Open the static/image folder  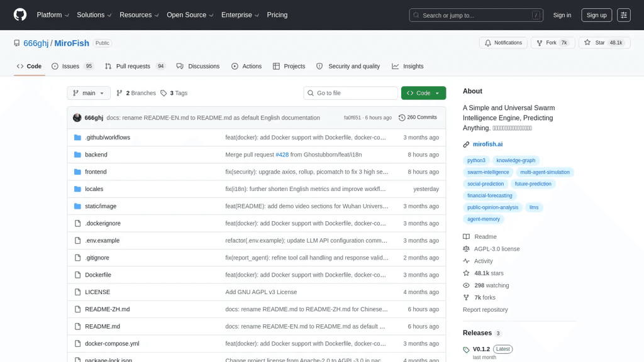coord(101,206)
